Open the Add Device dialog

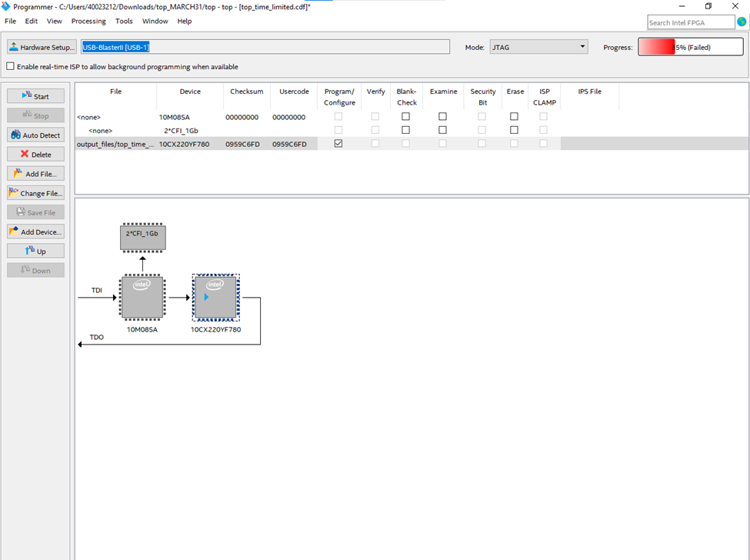point(35,232)
